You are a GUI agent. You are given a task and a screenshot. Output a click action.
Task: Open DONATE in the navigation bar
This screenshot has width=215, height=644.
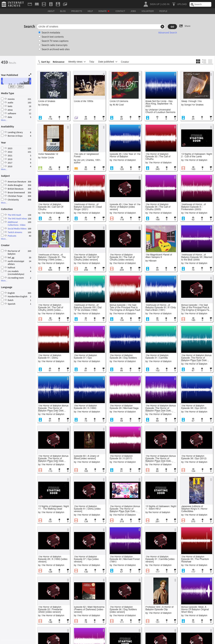tap(104, 11)
